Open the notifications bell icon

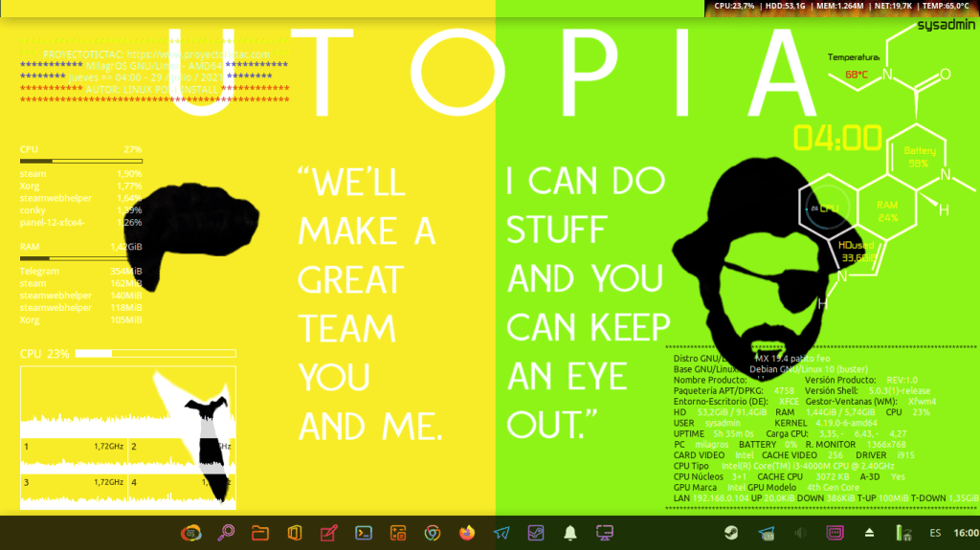coord(570,533)
